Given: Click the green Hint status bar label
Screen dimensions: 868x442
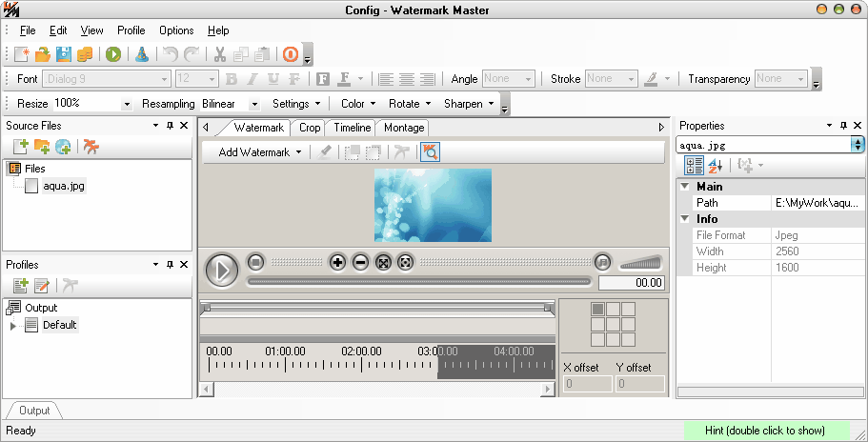Looking at the screenshot, I should click(x=764, y=431).
